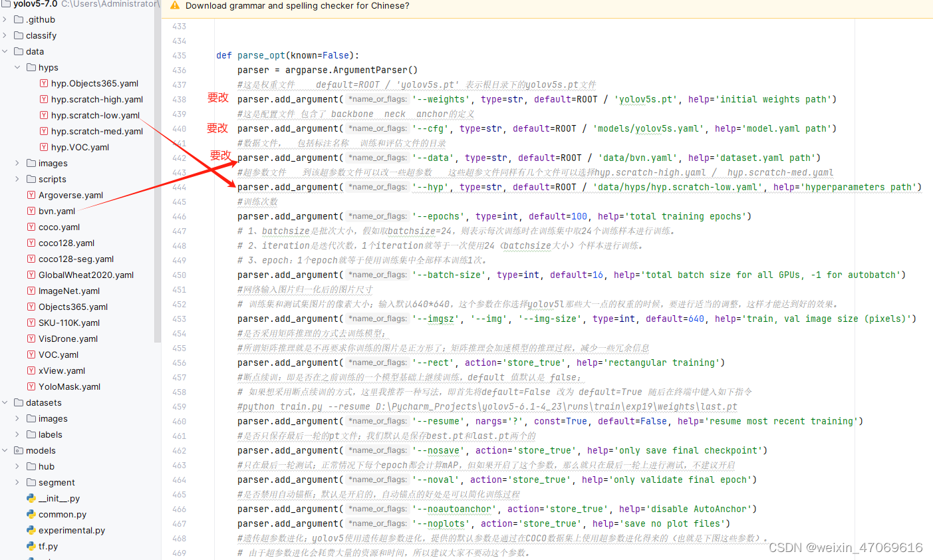Screen dimensions: 933x560
Task: Click the YAML icon beside hyp.VOC.yaml
Action: click(43, 147)
